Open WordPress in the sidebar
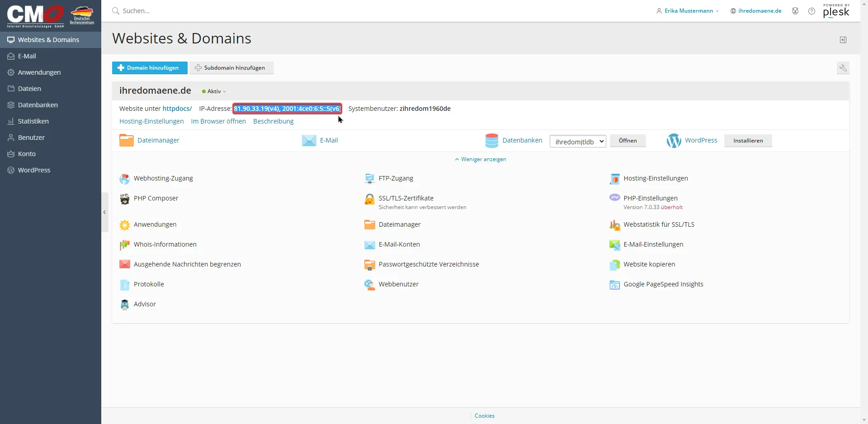Screen dimensions: 868x424 51,170
